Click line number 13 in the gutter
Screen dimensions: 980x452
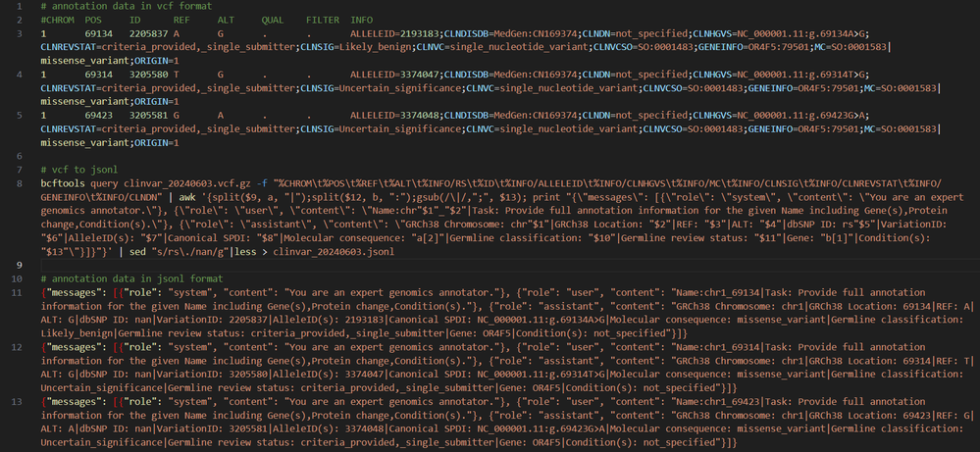pos(18,401)
